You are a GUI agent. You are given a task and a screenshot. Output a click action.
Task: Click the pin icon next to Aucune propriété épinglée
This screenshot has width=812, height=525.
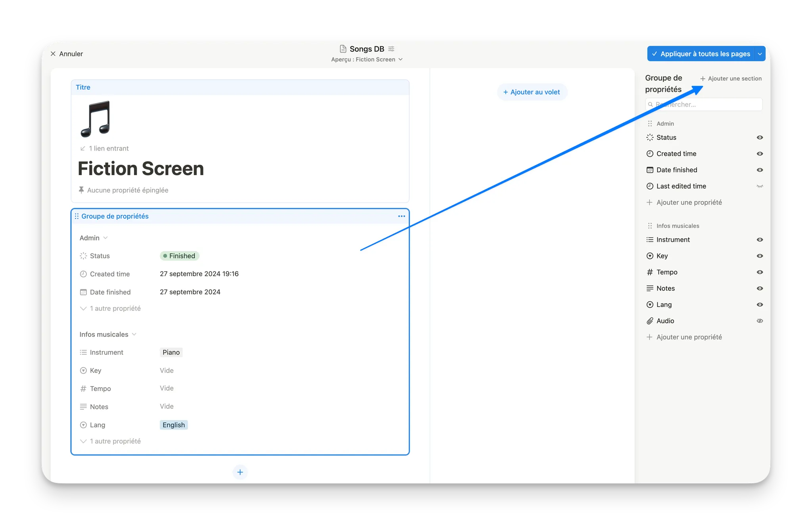[81, 190]
